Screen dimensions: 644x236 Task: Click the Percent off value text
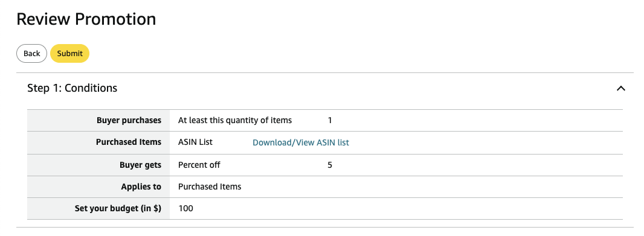[x=199, y=165]
